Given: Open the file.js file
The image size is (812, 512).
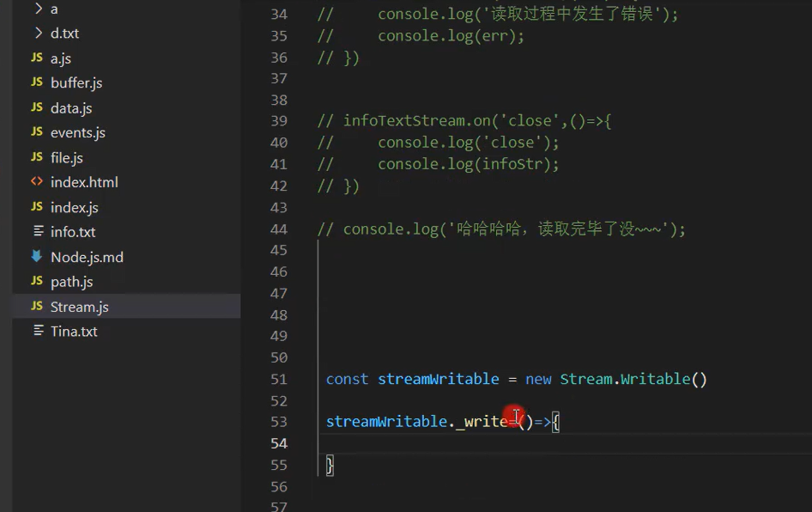Looking at the screenshot, I should click(x=69, y=157).
